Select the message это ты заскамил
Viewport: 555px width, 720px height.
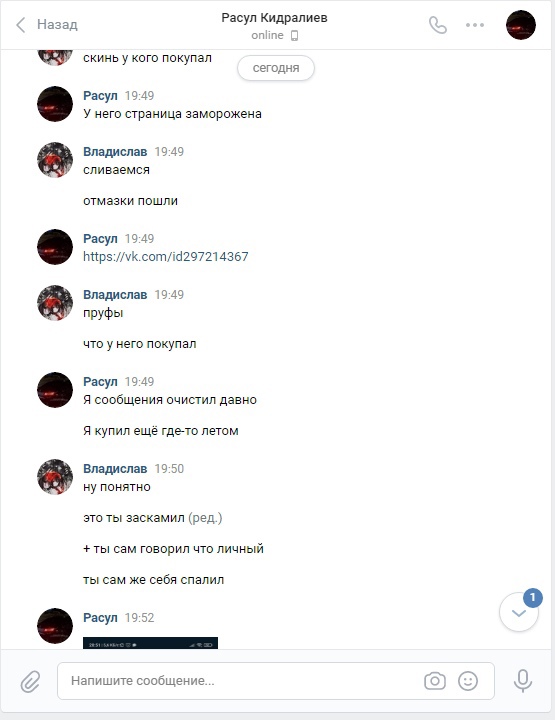(x=134, y=518)
